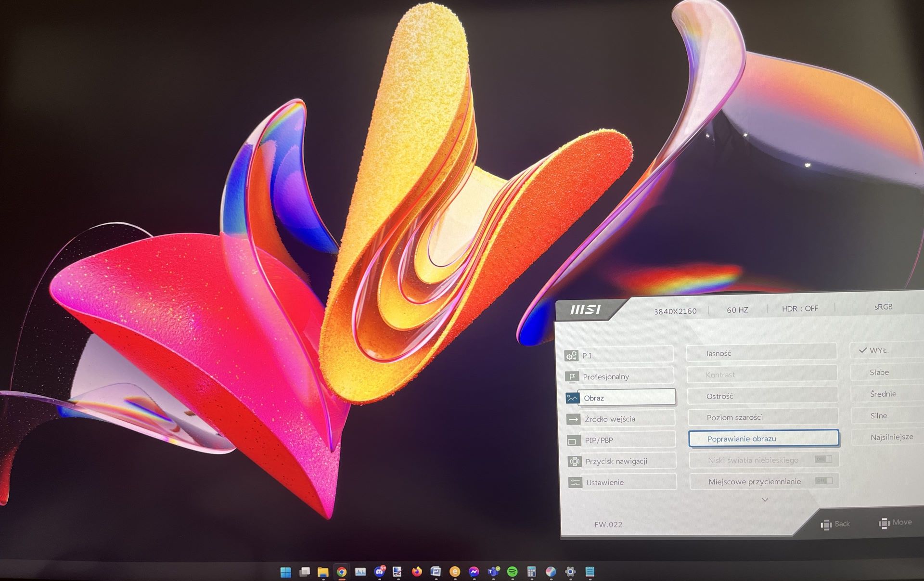This screenshot has width=924, height=581.
Task: Select the Średnie enhancement level
Action: [888, 394]
